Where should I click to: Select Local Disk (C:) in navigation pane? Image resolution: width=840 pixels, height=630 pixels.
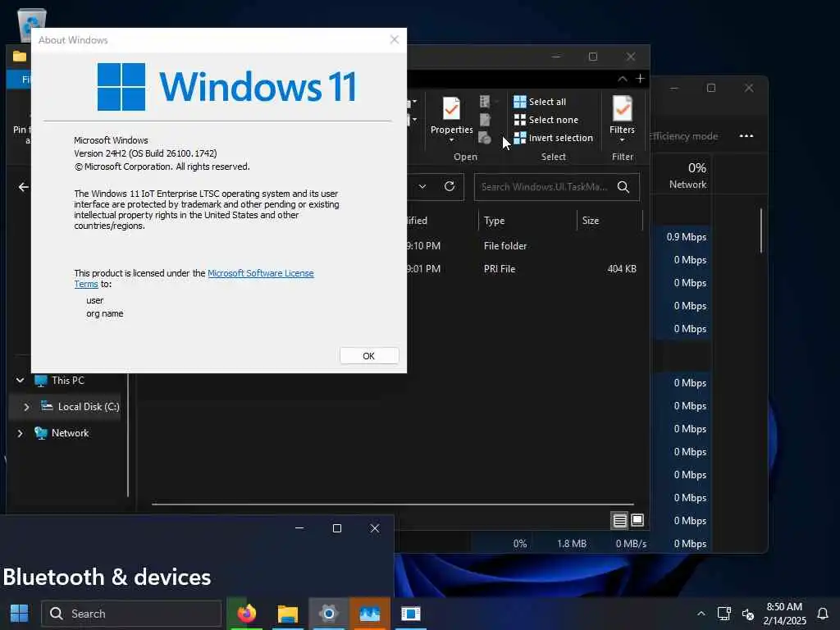89,407
